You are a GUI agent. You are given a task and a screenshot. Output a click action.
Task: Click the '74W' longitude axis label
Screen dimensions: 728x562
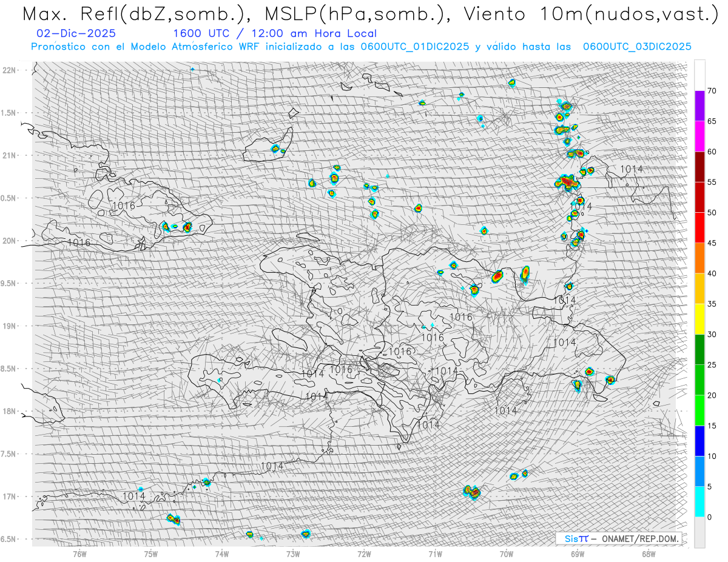coord(222,554)
